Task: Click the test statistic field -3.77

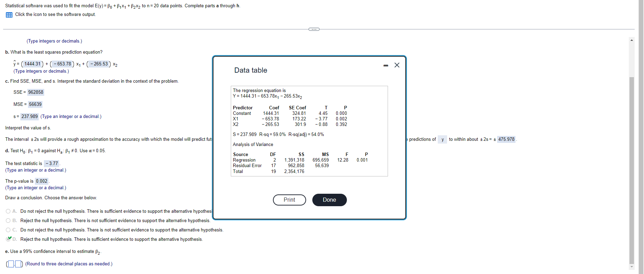Action: point(52,164)
